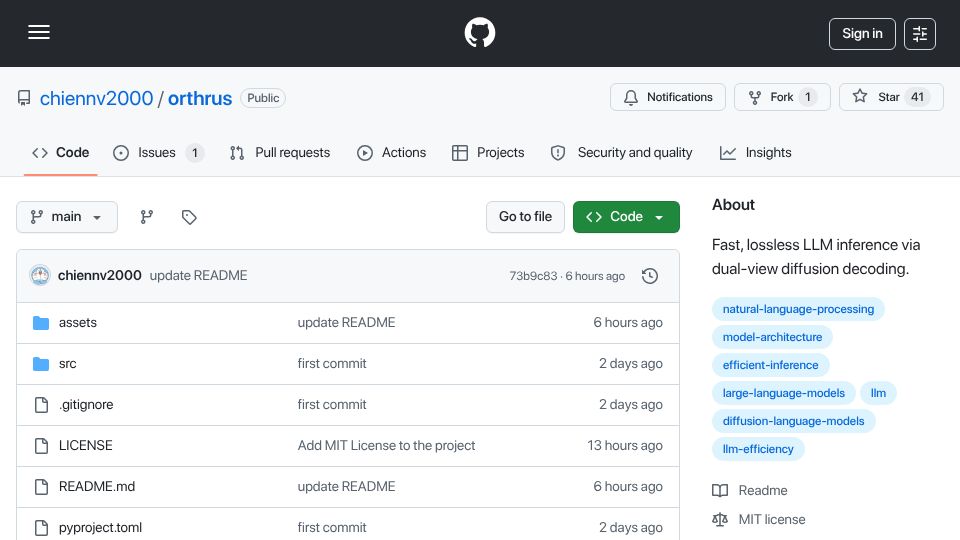
Task: Open latest commit message update README
Action: [198, 276]
